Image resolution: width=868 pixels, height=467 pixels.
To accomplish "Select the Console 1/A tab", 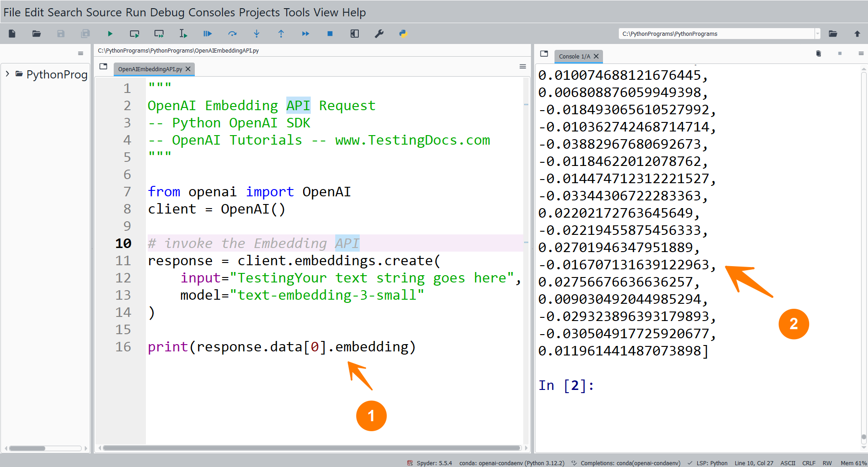I will [574, 56].
